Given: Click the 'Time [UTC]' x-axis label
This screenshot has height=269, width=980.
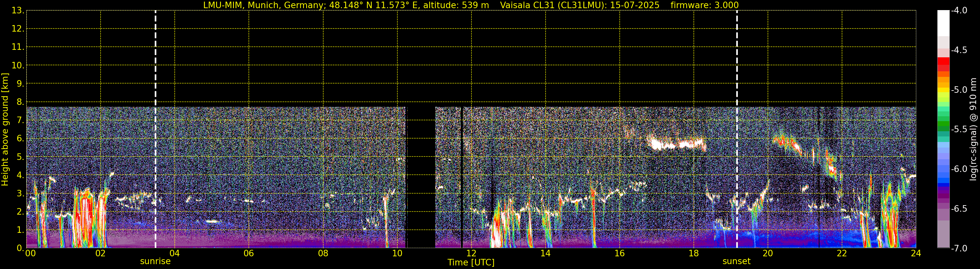Looking at the screenshot, I should coord(471,262).
